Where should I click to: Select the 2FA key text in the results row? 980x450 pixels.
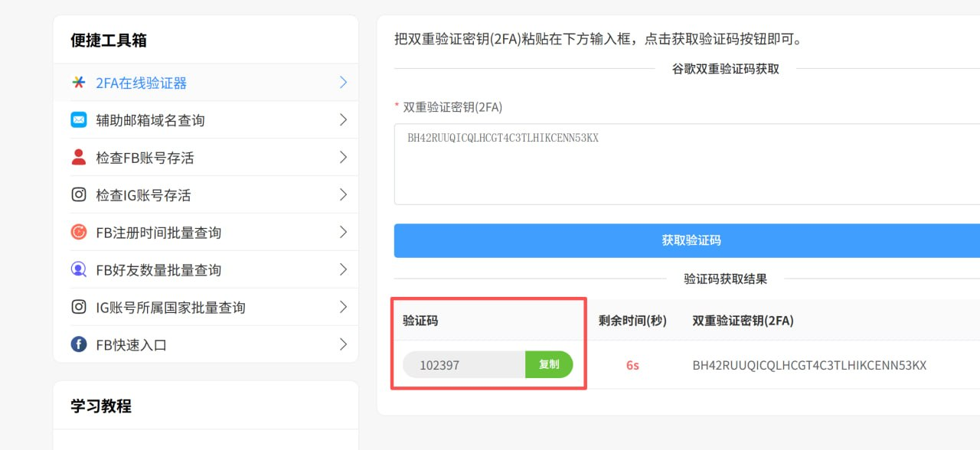coord(809,365)
